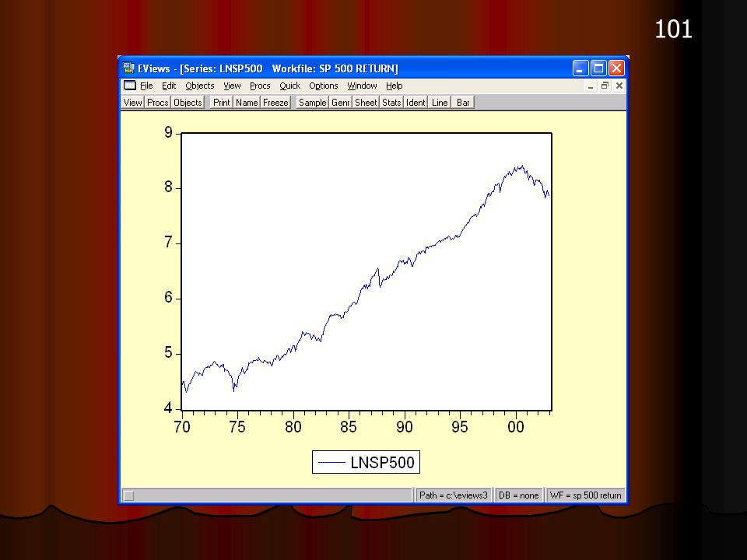
Task: Click the Procs button in series toolbar
Action: click(x=157, y=103)
